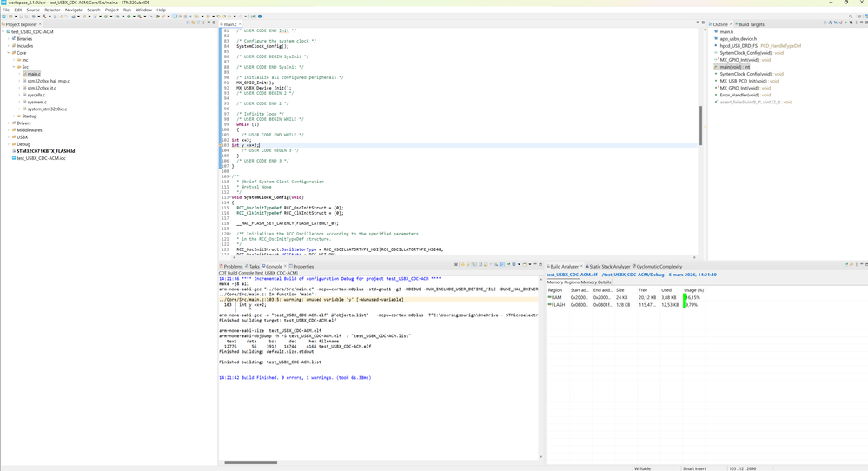Maximize the Project Explorer panel
The image size is (868, 471).
[215, 23]
